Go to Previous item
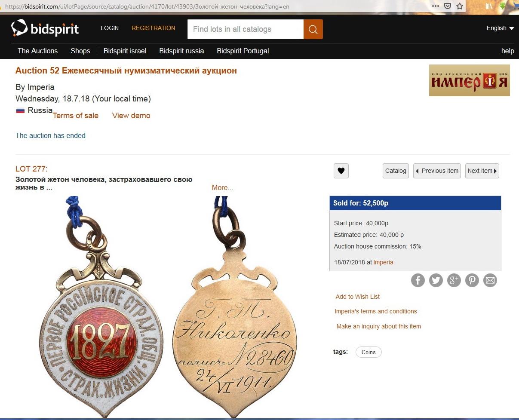519x420 pixels. (x=437, y=171)
